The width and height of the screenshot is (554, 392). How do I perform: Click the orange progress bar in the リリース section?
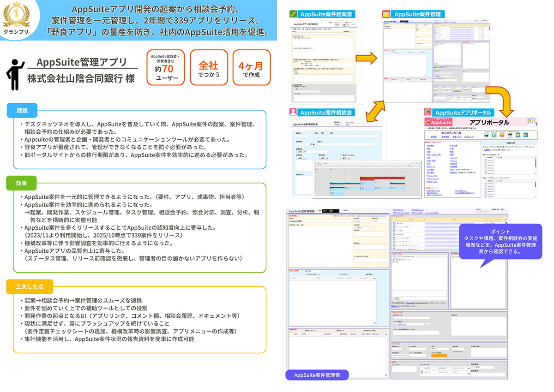point(439,356)
